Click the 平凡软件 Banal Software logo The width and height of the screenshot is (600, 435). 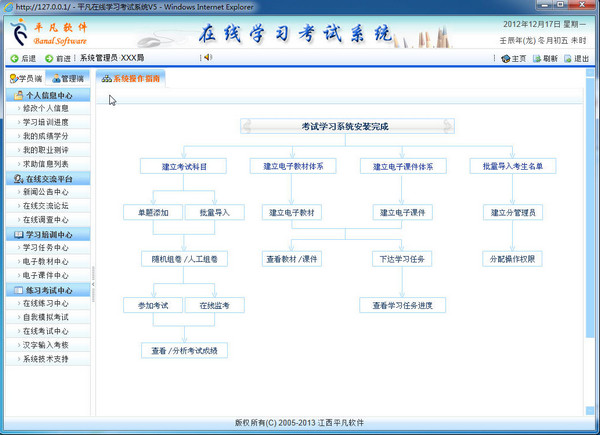point(48,33)
